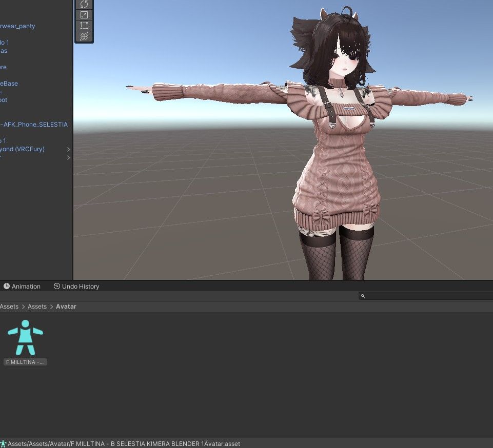Go to the first Assets breadcrumb folder
The height and width of the screenshot is (448, 493).
point(9,307)
